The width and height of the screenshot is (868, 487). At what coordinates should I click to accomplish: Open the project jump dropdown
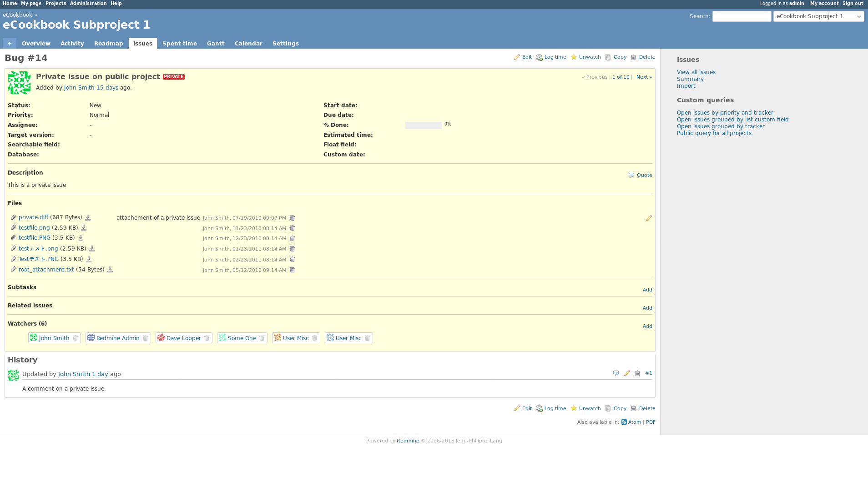coord(818,16)
